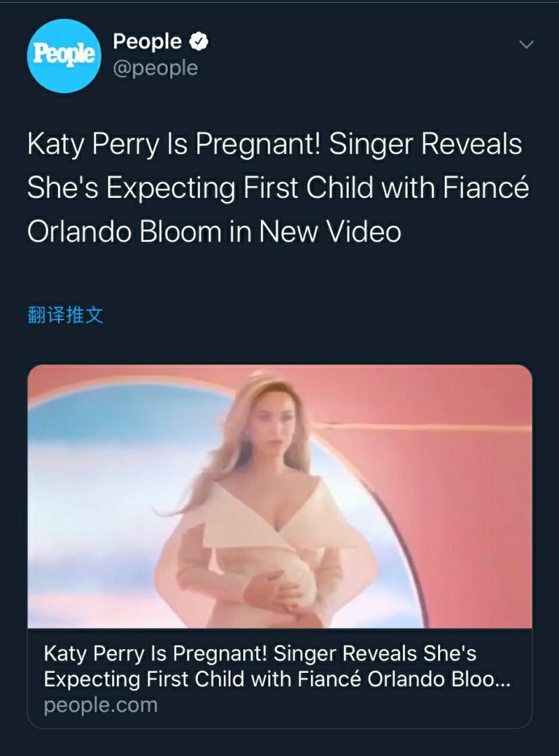Screen dimensions: 559x756
Task: Expand the tweet options chevron
Action: (526, 44)
